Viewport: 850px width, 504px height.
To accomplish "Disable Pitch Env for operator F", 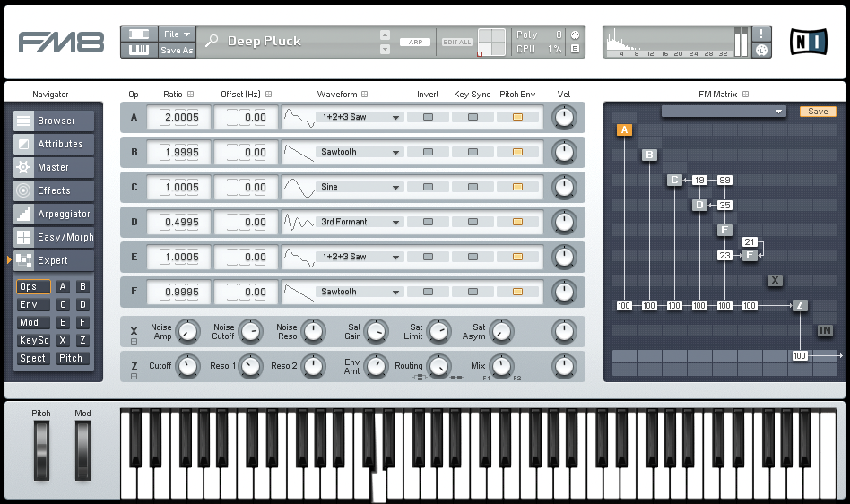I will (518, 292).
